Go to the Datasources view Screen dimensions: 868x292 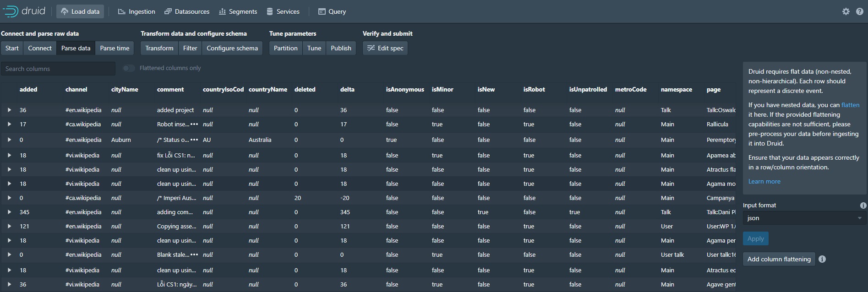pyautogui.click(x=187, y=11)
